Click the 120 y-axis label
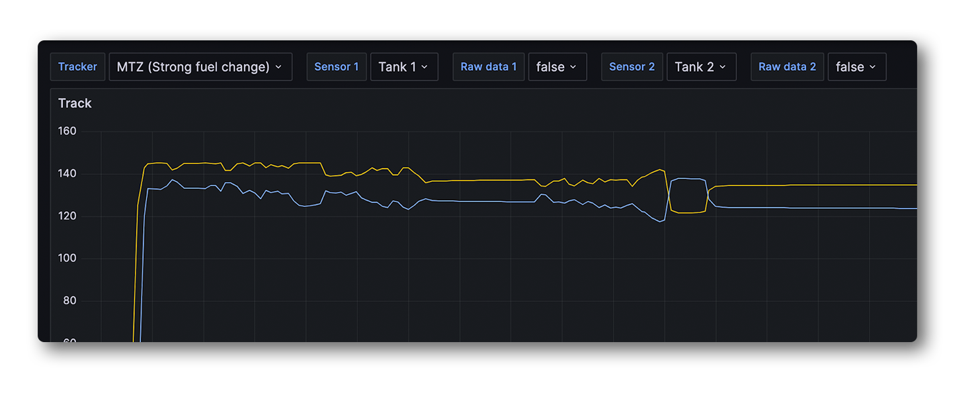This screenshot has height=399, width=980. click(x=67, y=216)
